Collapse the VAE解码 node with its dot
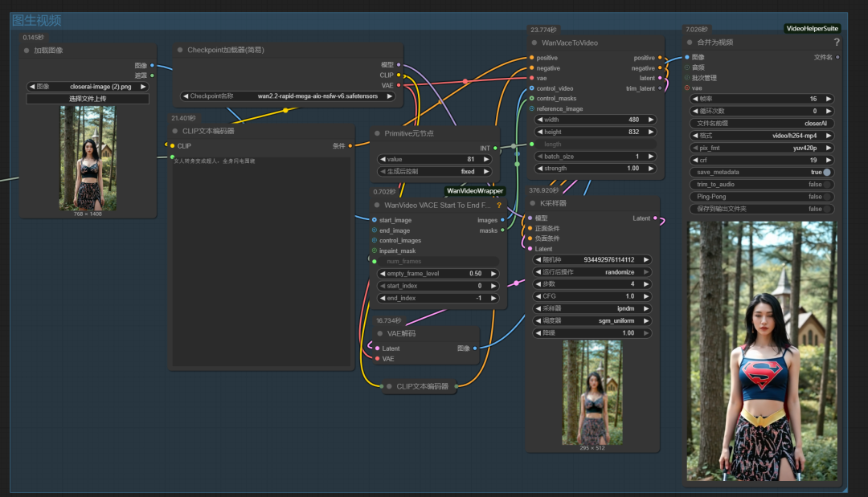 [379, 333]
